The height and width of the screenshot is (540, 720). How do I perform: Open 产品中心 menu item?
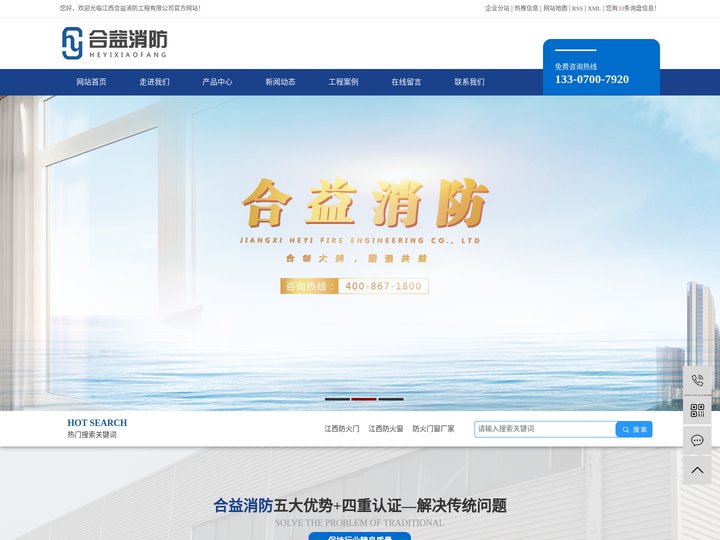[x=217, y=82]
